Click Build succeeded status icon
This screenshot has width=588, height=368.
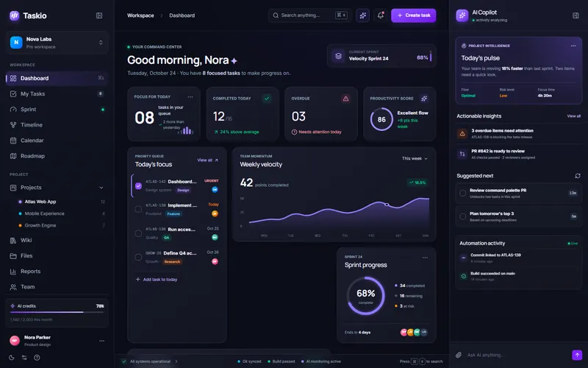point(464,277)
